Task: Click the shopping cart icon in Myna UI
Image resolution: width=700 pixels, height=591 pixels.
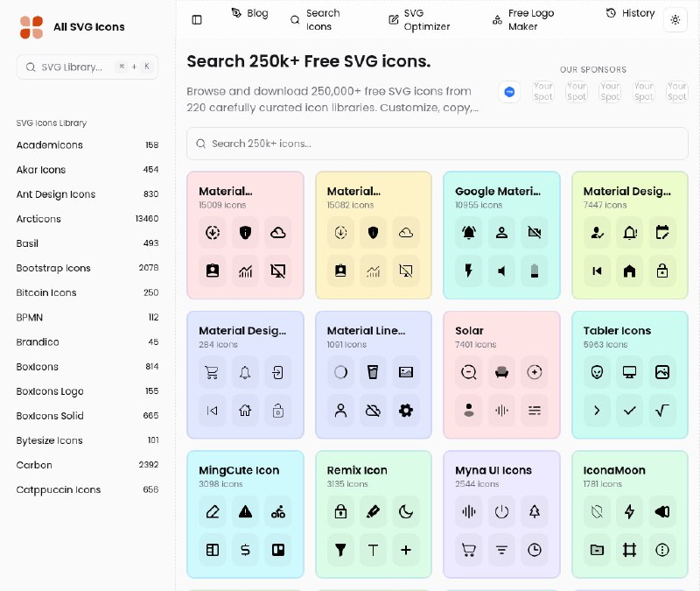Action: point(468,551)
